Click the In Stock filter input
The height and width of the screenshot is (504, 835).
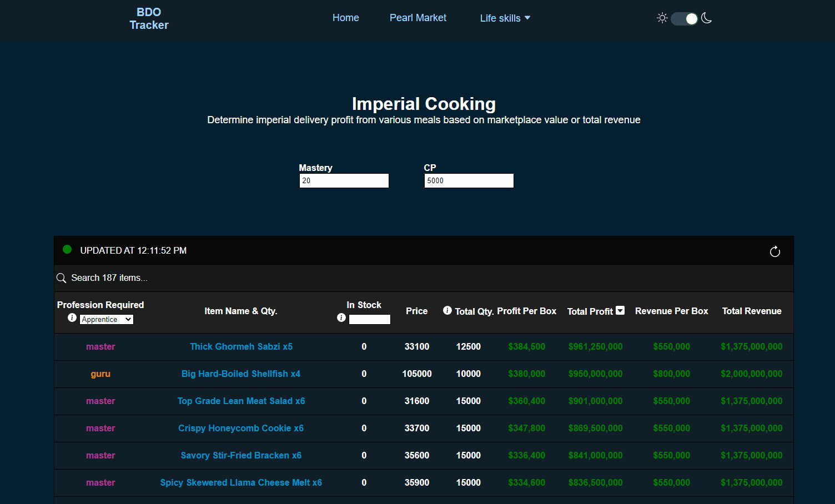(370, 319)
